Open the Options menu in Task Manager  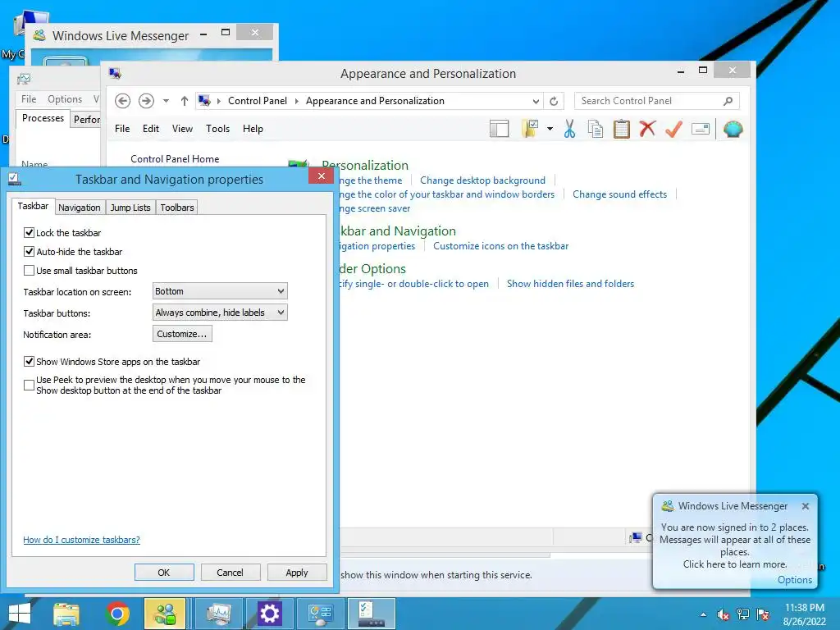click(x=65, y=99)
